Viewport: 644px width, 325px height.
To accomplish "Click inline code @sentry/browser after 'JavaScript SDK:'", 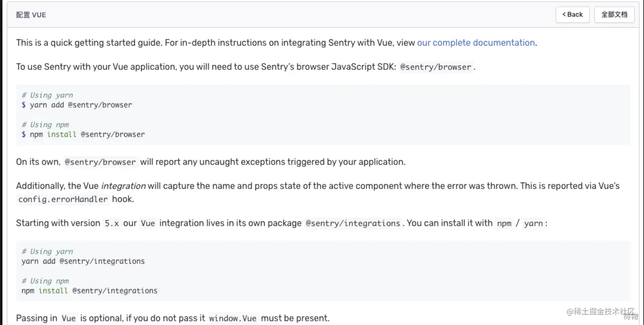I will click(436, 67).
